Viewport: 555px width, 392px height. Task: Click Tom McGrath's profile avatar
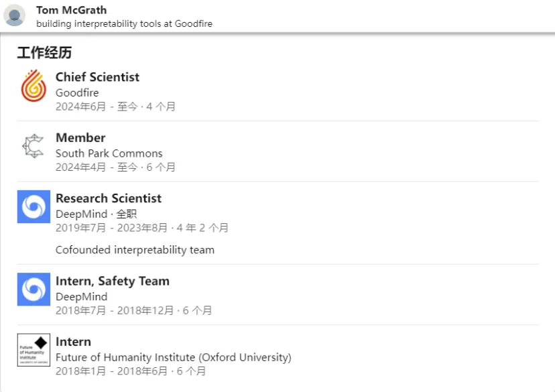pos(15,15)
